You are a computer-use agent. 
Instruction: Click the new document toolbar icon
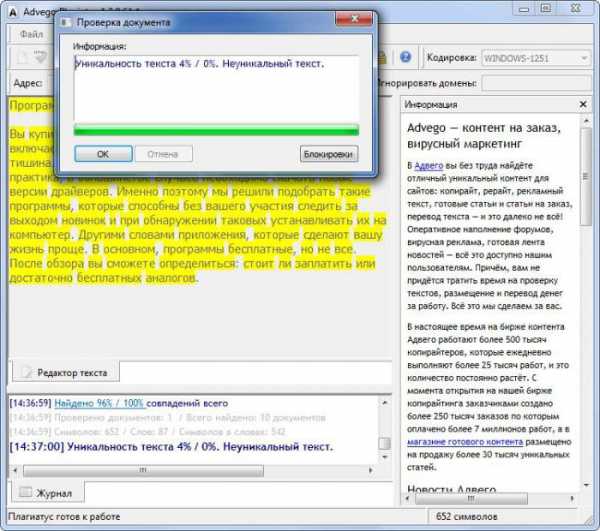pos(22,58)
